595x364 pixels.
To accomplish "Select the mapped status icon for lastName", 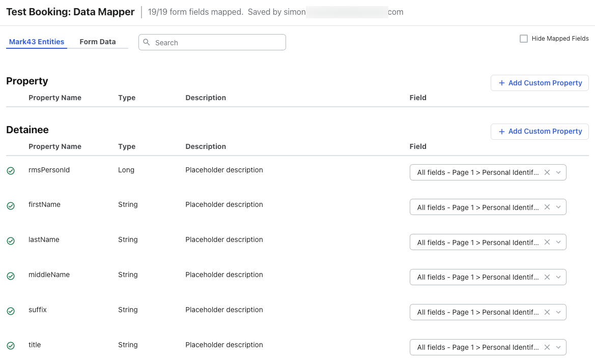I will (10, 241).
